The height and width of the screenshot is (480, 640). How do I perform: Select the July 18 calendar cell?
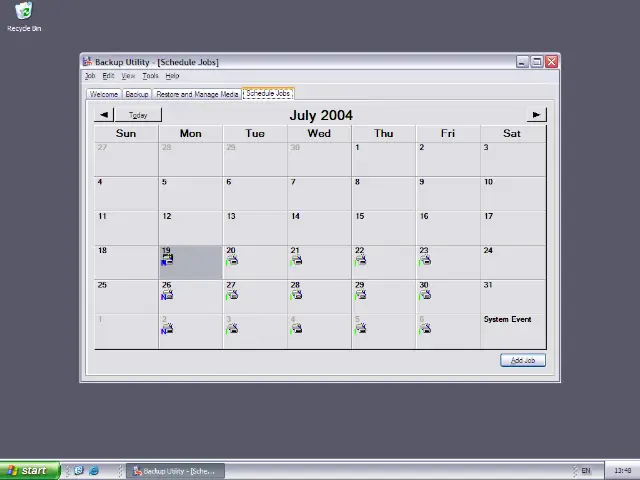(x=126, y=262)
